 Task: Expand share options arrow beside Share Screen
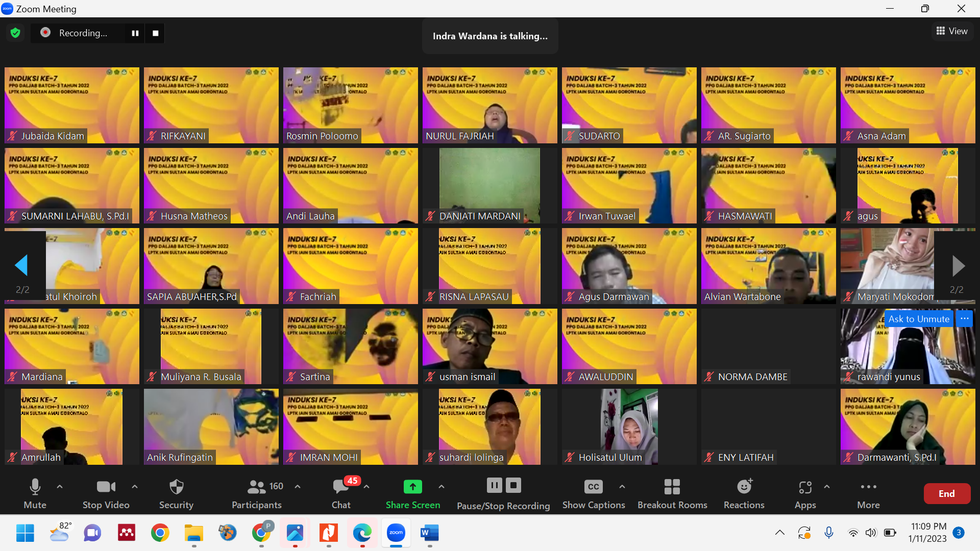442,487
